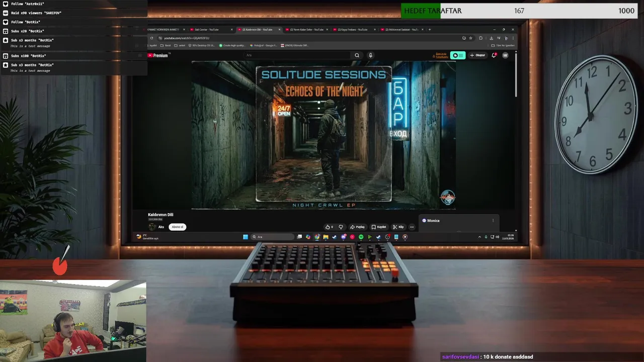Viewport: 644px width, 362px height.
Task: Bookmark this page with star icon
Action: (x=471, y=38)
